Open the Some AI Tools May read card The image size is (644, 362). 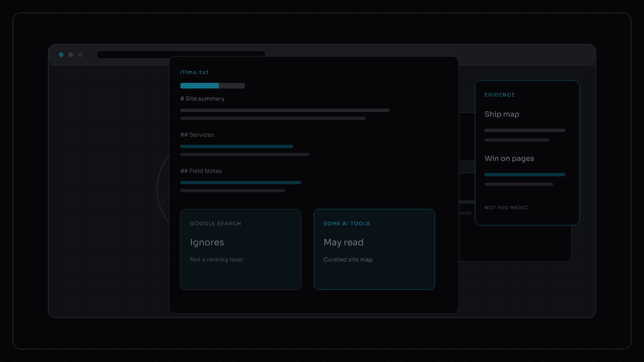[x=374, y=249]
